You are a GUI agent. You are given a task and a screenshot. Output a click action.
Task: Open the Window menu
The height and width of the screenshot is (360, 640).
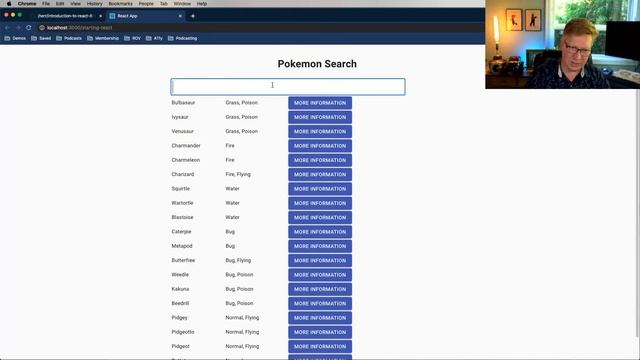(182, 4)
